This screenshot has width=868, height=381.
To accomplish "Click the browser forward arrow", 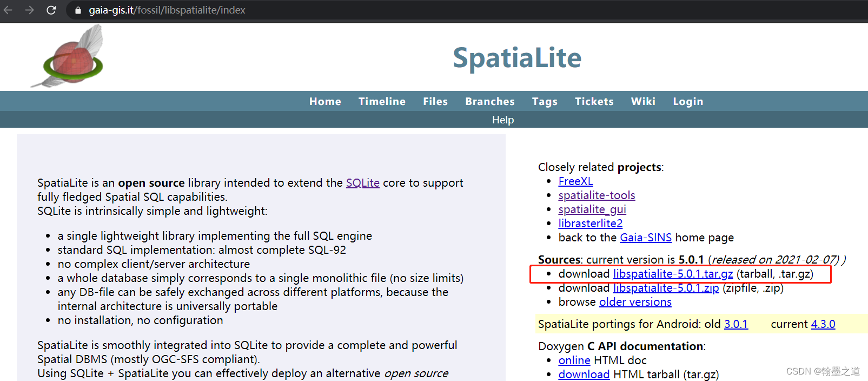I will pos(29,10).
